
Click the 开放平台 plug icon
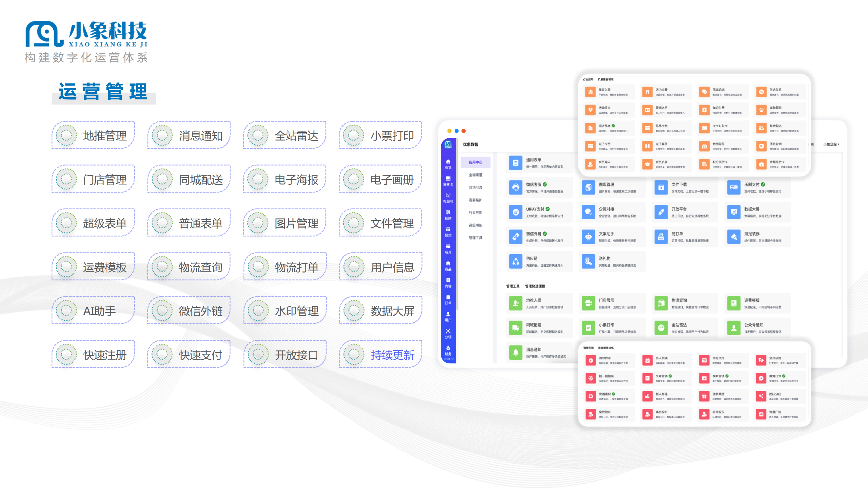coord(661,212)
